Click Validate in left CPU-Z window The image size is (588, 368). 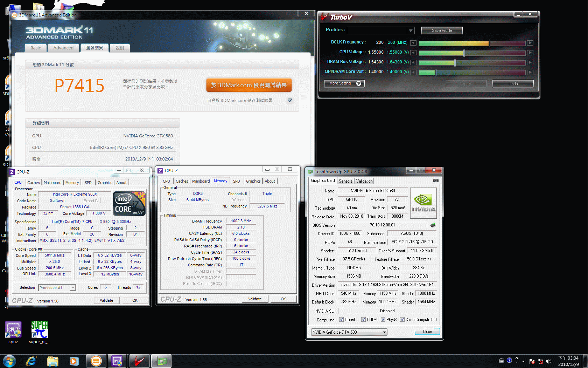[x=106, y=300]
